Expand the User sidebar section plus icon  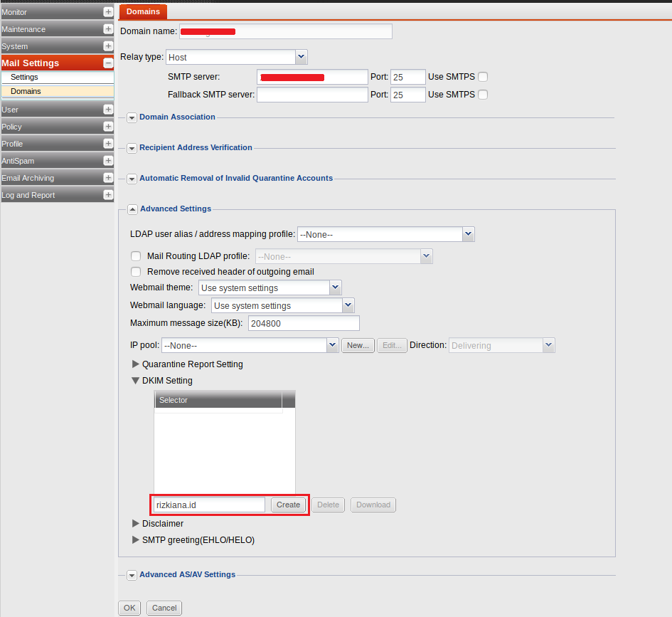click(107, 109)
